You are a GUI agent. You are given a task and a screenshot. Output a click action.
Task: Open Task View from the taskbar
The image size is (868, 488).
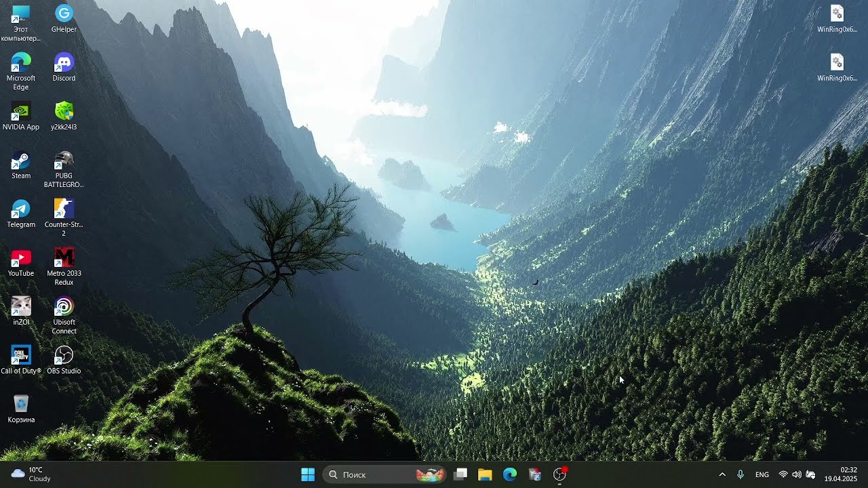460,474
